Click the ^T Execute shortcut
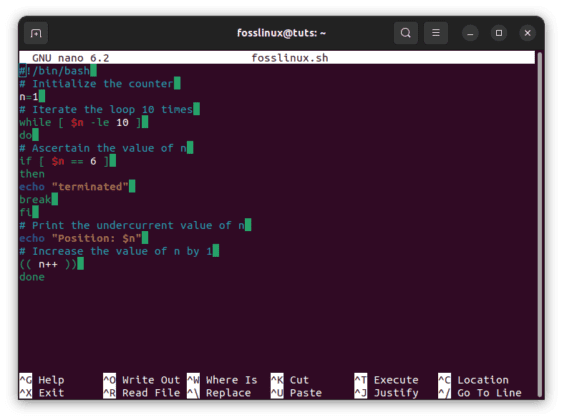Image resolution: width=562 pixels, height=420 pixels. click(387, 380)
